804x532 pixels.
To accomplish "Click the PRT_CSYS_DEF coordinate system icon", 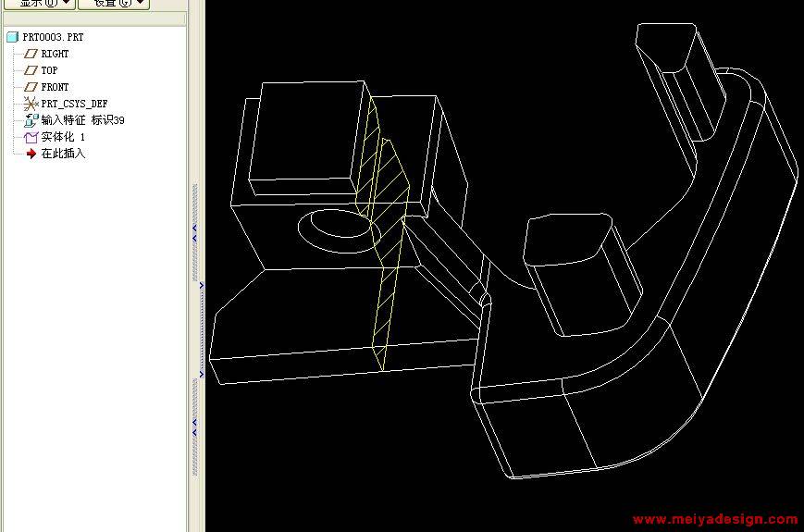I will (x=31, y=104).
